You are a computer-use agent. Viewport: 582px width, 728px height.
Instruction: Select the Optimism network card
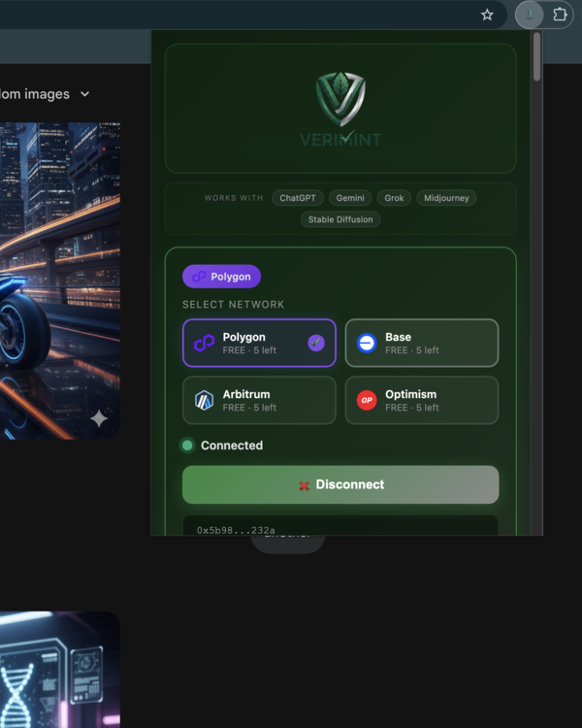pyautogui.click(x=422, y=400)
